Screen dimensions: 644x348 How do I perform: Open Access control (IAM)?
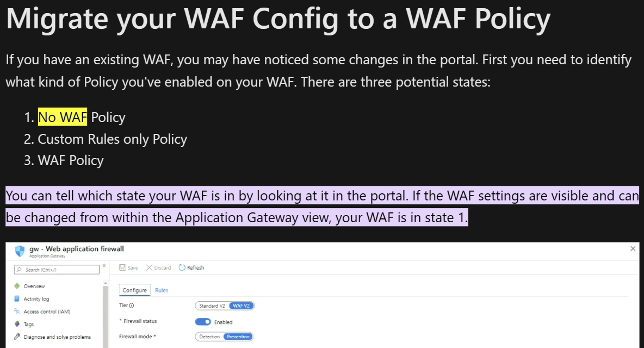coord(47,312)
